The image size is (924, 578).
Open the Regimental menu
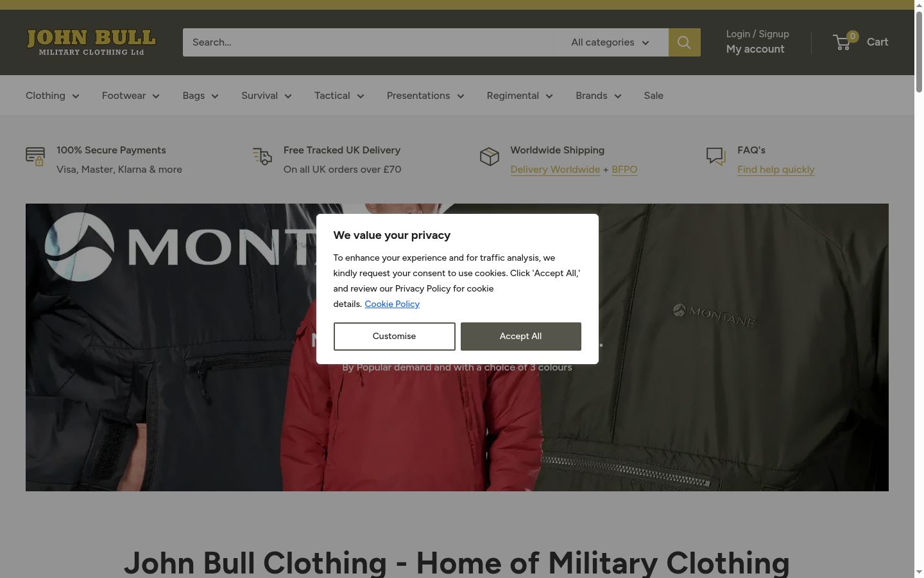(x=520, y=96)
